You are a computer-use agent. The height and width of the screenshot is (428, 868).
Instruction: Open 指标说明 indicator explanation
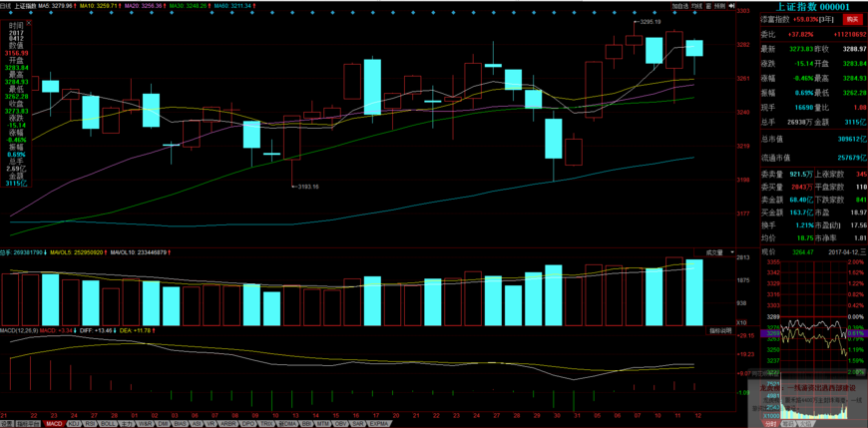pos(720,330)
